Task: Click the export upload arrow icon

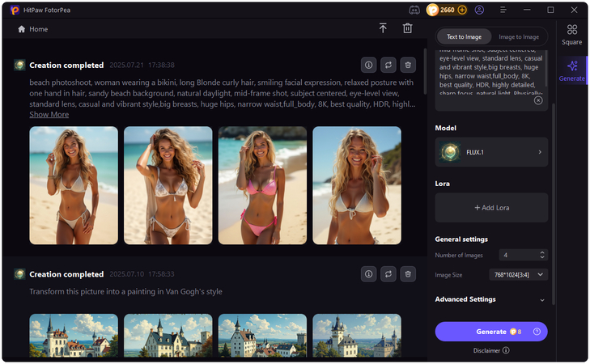Action: (383, 28)
